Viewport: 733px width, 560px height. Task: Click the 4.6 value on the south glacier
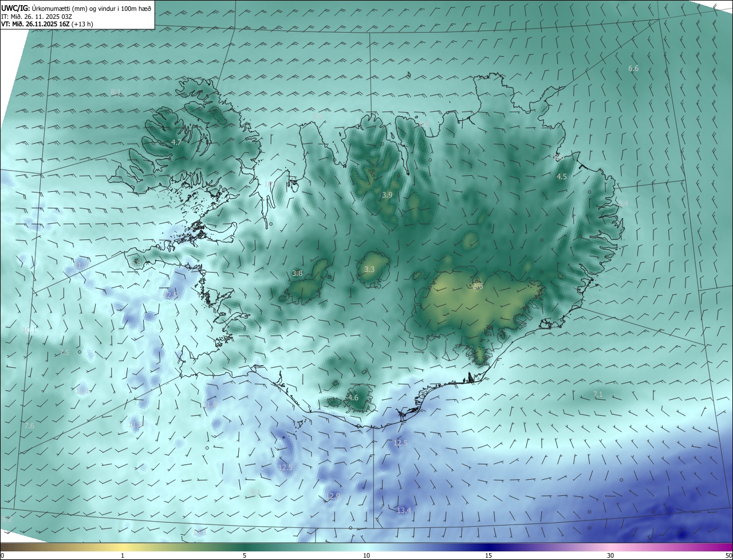point(353,398)
